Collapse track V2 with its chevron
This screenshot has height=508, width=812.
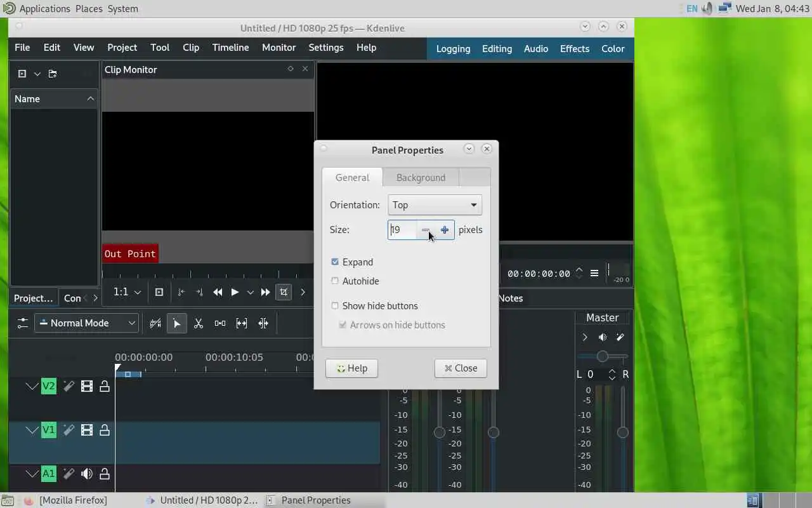32,386
